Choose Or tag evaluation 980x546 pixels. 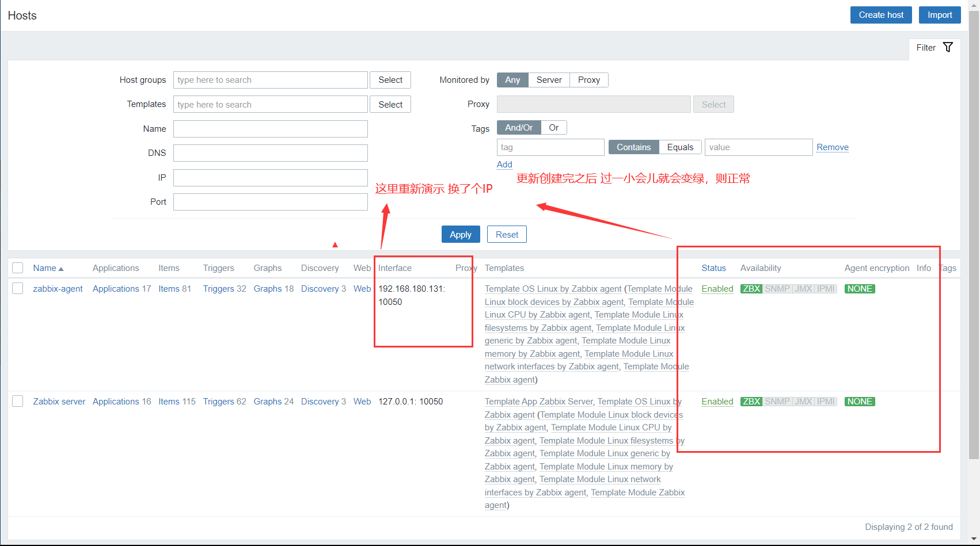tap(554, 128)
